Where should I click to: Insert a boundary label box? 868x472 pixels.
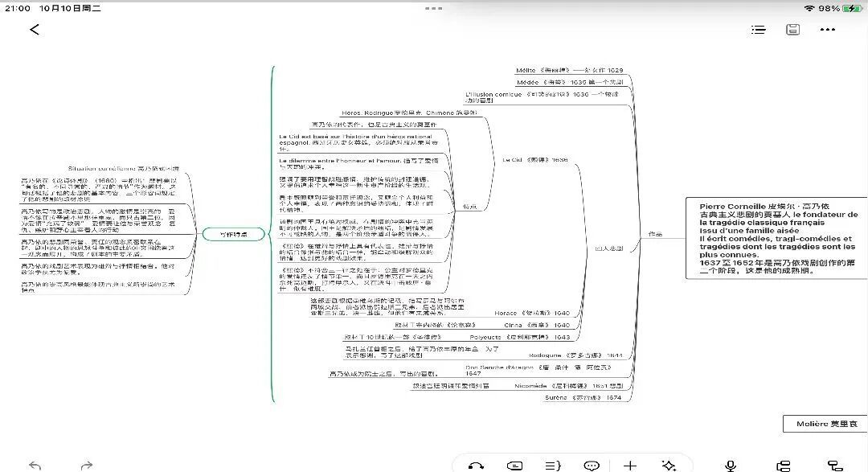[x=515, y=465]
